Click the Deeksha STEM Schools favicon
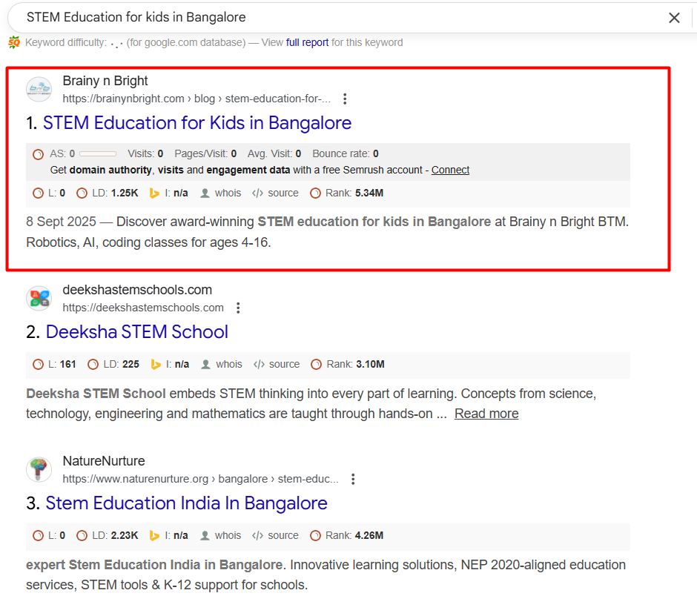The image size is (697, 616). (x=39, y=298)
